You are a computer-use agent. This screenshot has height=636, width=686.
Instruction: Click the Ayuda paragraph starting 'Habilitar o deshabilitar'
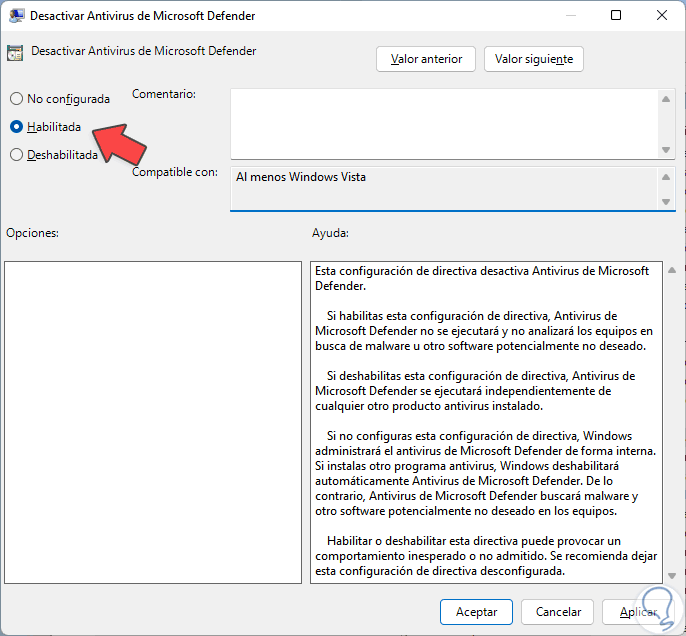(x=486, y=556)
